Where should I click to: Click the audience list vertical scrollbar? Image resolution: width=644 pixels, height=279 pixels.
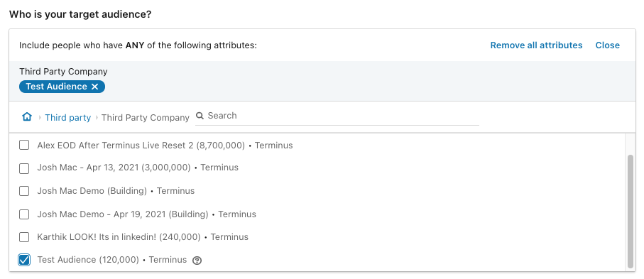pyautogui.click(x=631, y=211)
